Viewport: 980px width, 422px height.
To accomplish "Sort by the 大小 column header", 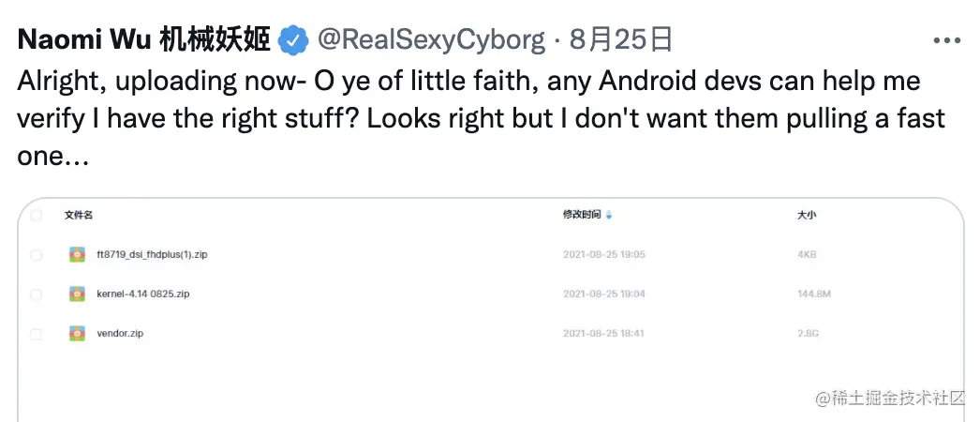I will [806, 215].
